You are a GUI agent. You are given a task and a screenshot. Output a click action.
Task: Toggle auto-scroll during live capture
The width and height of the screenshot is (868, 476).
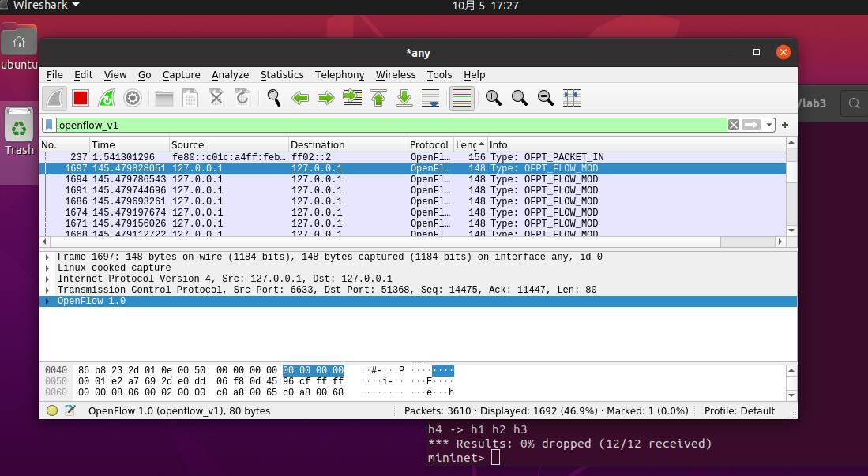pyautogui.click(x=430, y=99)
